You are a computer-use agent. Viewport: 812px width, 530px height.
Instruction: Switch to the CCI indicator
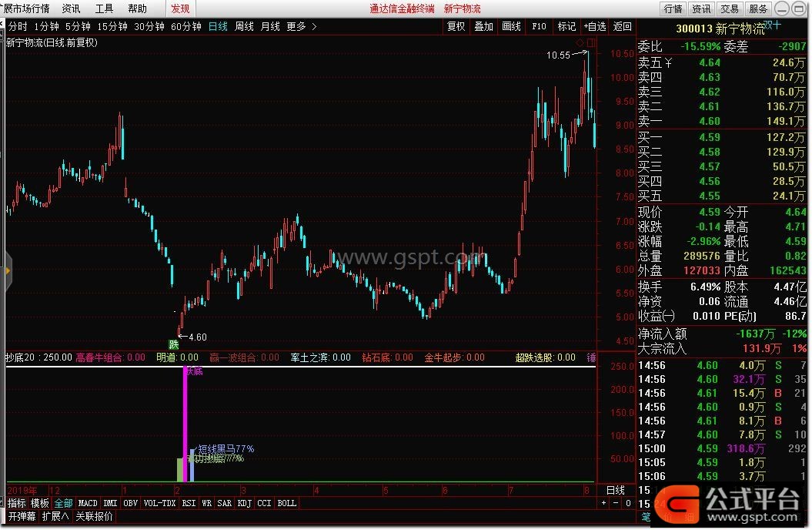tap(264, 503)
